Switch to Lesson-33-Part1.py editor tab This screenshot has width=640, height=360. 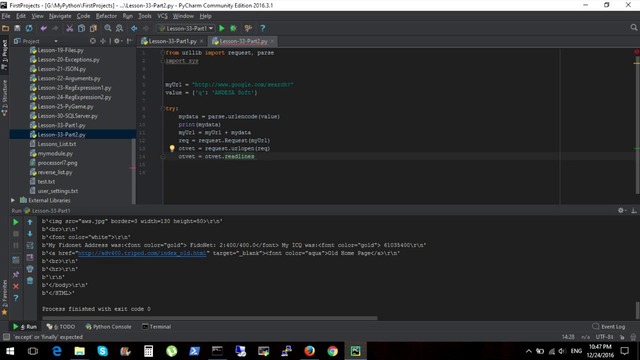point(172,41)
